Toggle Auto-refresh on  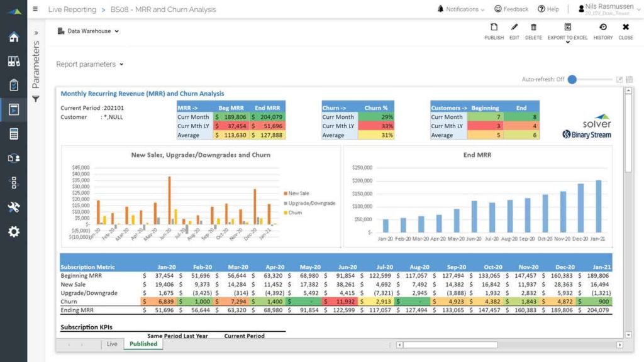pyautogui.click(x=572, y=79)
